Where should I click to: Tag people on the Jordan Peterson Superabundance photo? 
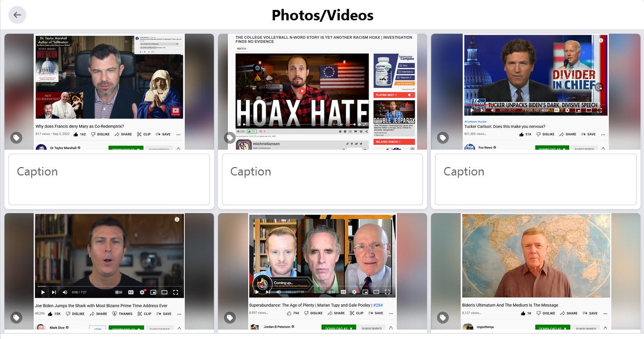point(230,318)
